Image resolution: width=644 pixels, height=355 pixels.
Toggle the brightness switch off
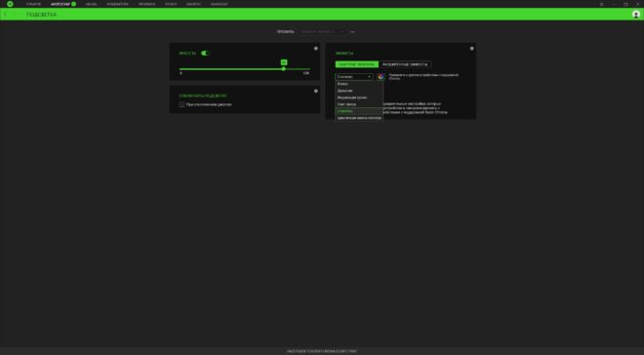[205, 54]
